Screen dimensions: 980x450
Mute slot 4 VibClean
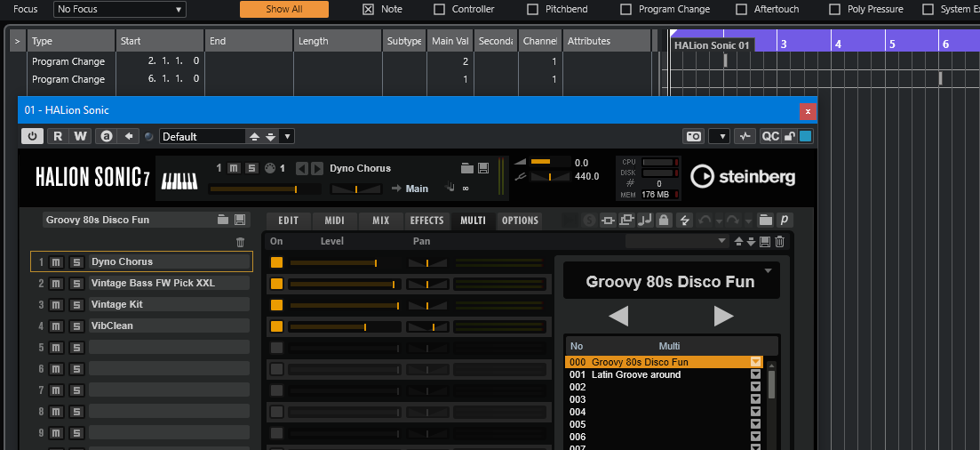tap(56, 326)
